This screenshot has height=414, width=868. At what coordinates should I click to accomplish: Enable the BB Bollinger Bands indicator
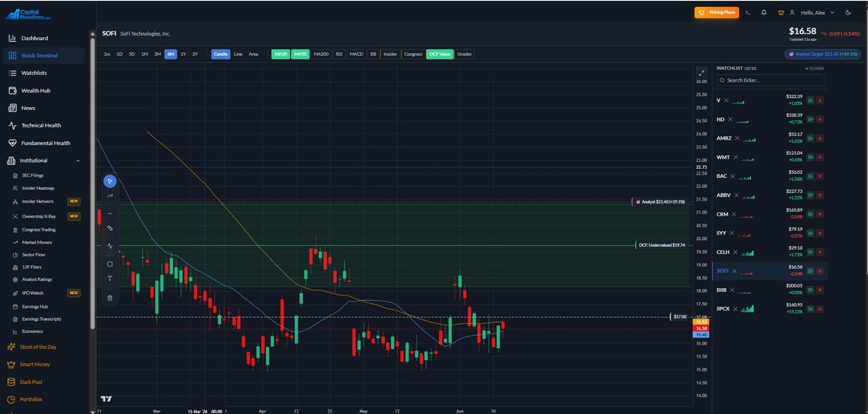click(373, 54)
